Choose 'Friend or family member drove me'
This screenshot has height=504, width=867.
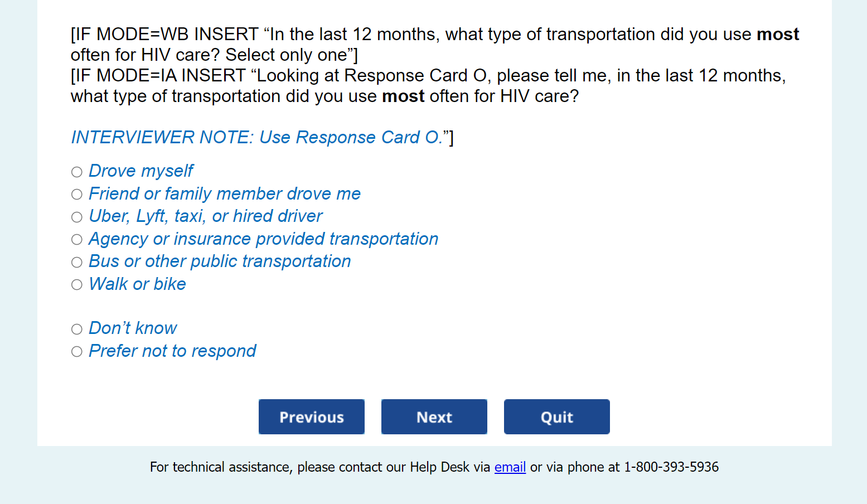coord(77,195)
